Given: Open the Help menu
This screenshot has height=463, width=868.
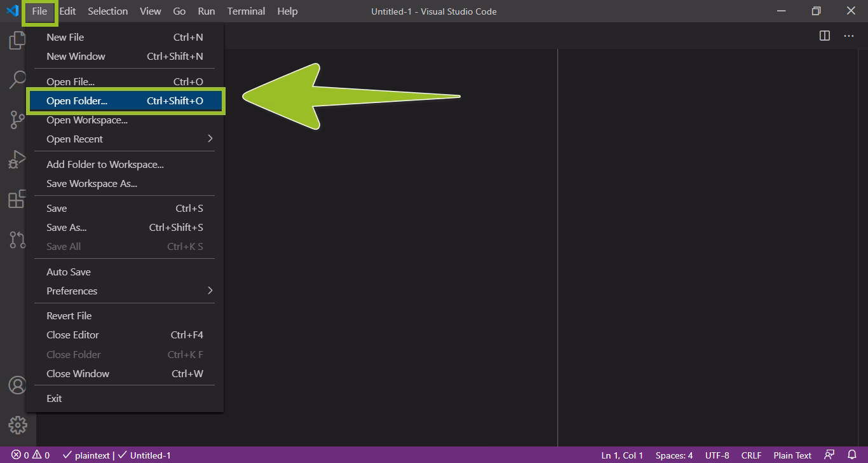Looking at the screenshot, I should [x=287, y=11].
